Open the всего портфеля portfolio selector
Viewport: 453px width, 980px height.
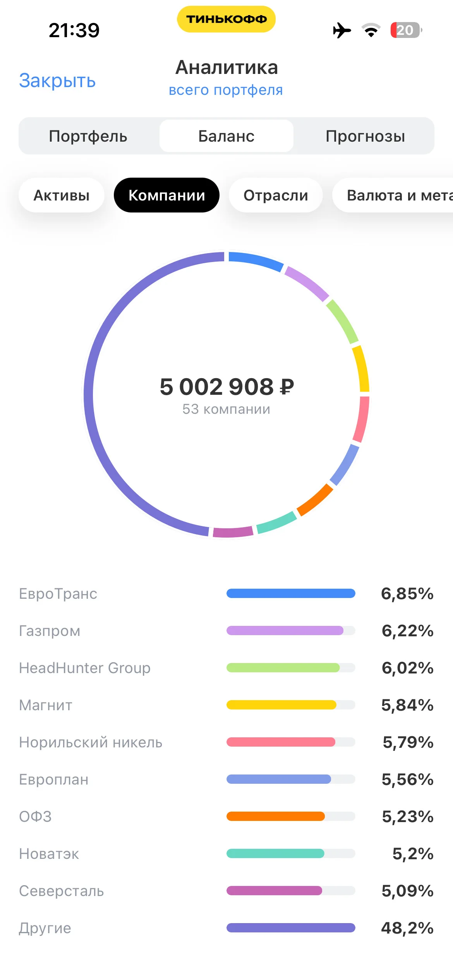point(226,90)
